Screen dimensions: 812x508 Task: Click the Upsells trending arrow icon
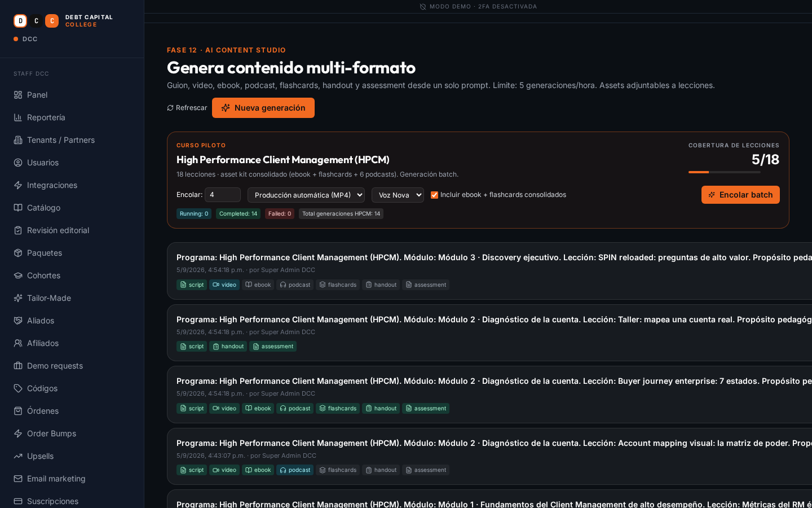point(18,456)
